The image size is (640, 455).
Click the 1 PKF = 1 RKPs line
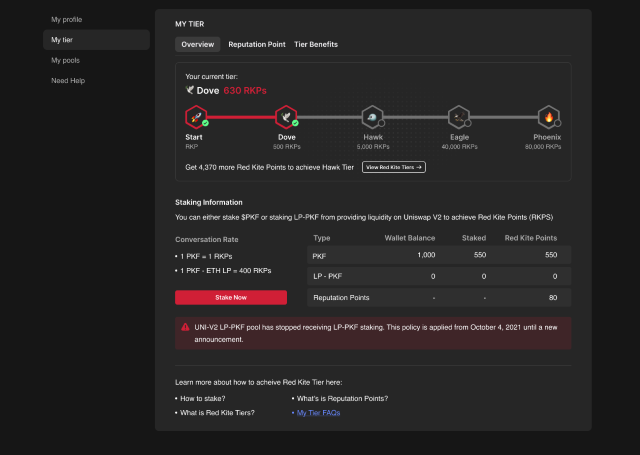206,256
